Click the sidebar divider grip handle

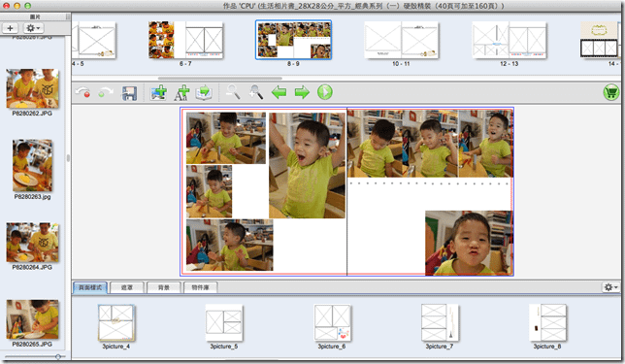68,158
